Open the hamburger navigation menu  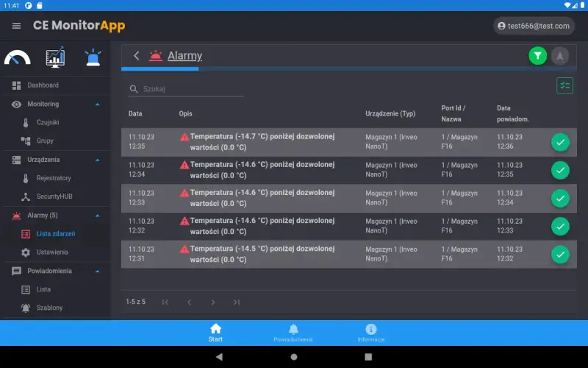[16, 26]
